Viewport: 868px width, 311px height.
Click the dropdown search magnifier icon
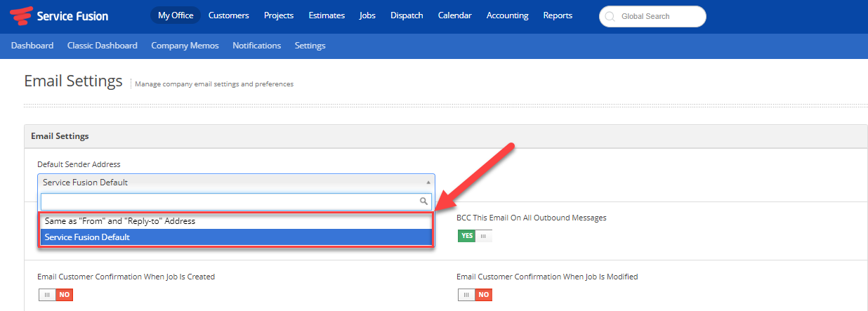coord(424,201)
